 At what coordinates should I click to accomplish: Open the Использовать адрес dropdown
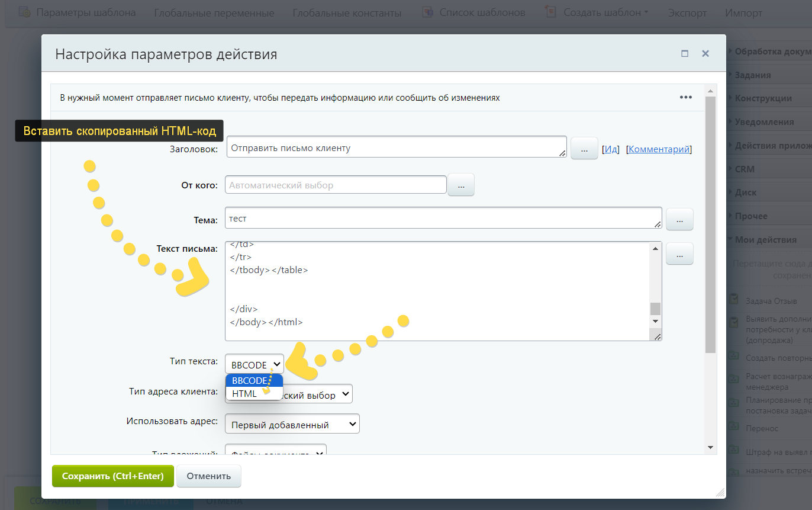(292, 424)
